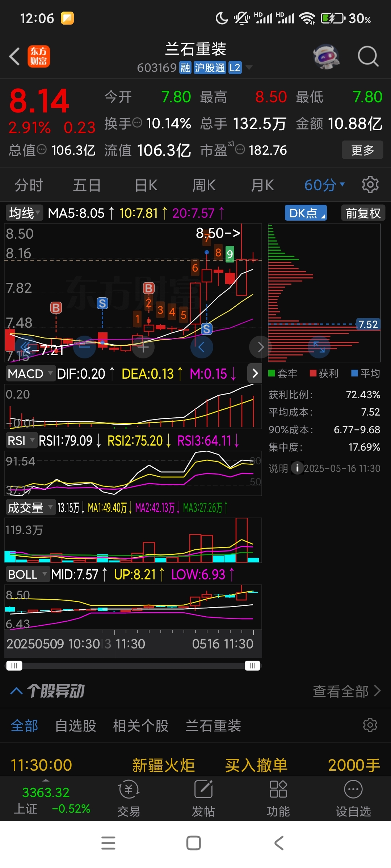Tap the 发帖 post button
The image size is (391, 868).
click(x=203, y=799)
